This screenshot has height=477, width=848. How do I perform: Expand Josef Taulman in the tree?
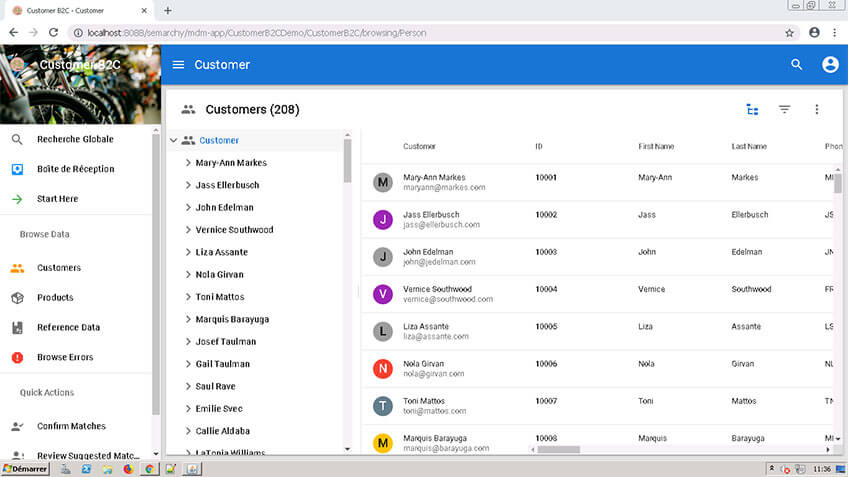point(188,342)
